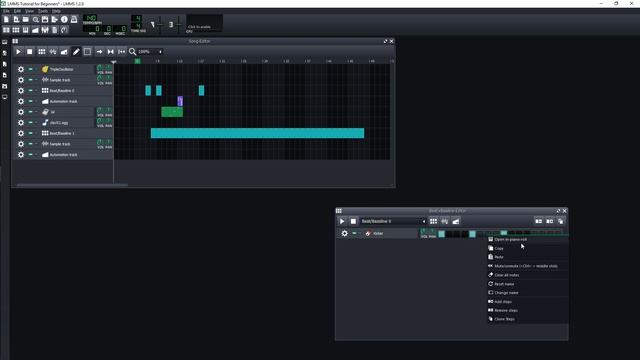Open Beat/Bassline 1 track gear menu
This screenshot has height=360, width=640.
tap(21, 133)
